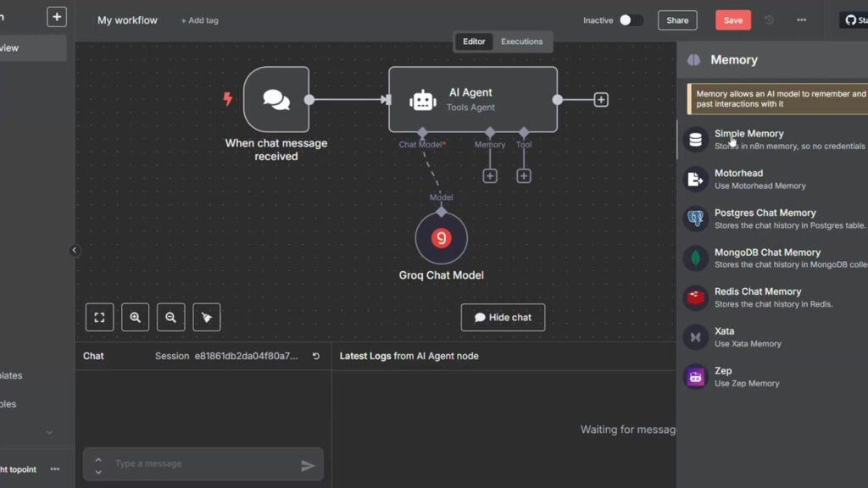868x488 pixels.
Task: Expand the sidebar section with down chevron
Action: (49, 433)
